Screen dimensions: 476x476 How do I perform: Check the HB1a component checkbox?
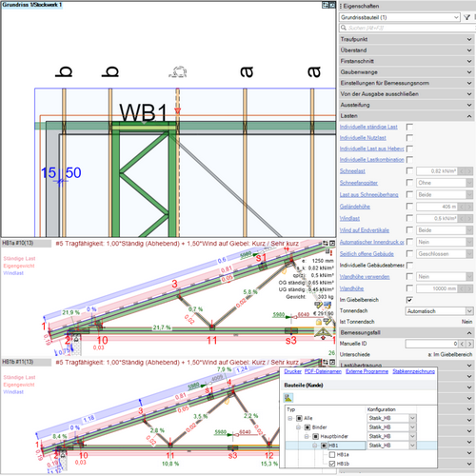point(332,455)
